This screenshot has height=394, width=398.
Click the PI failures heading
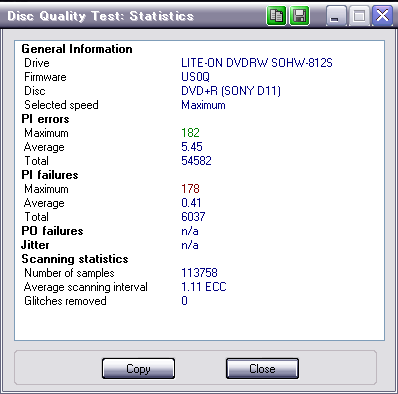pos(50,175)
